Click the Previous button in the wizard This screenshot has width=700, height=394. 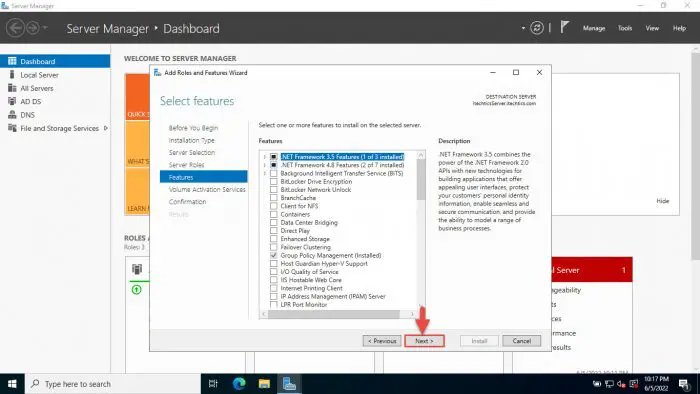(x=382, y=341)
